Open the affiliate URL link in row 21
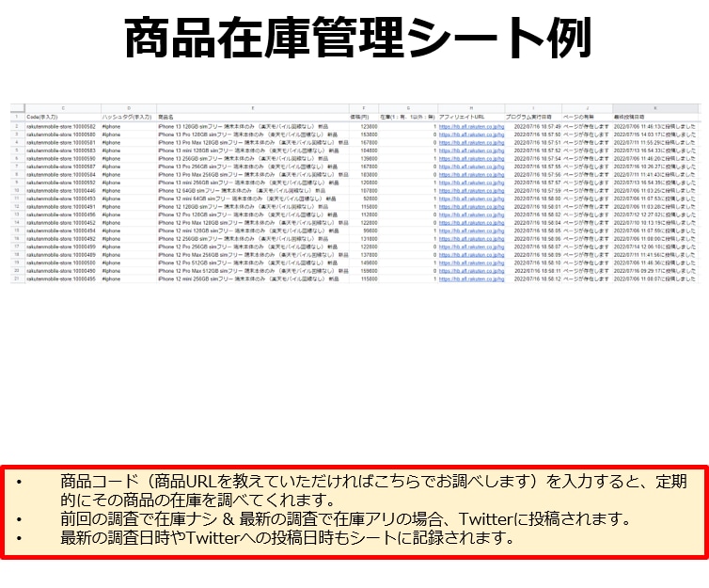The image size is (709, 588). pos(471,279)
